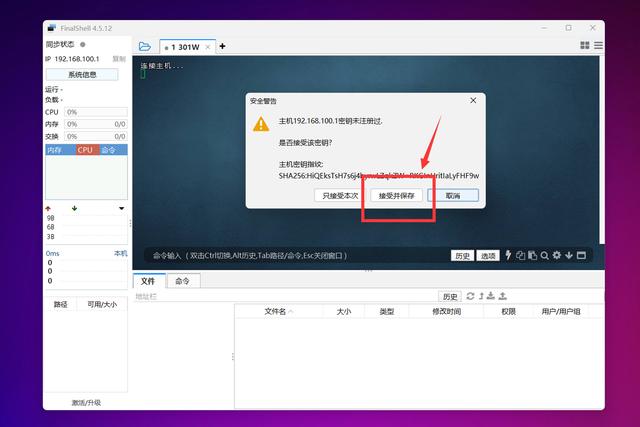Click the host key SHA256 fingerprint text

click(x=379, y=176)
